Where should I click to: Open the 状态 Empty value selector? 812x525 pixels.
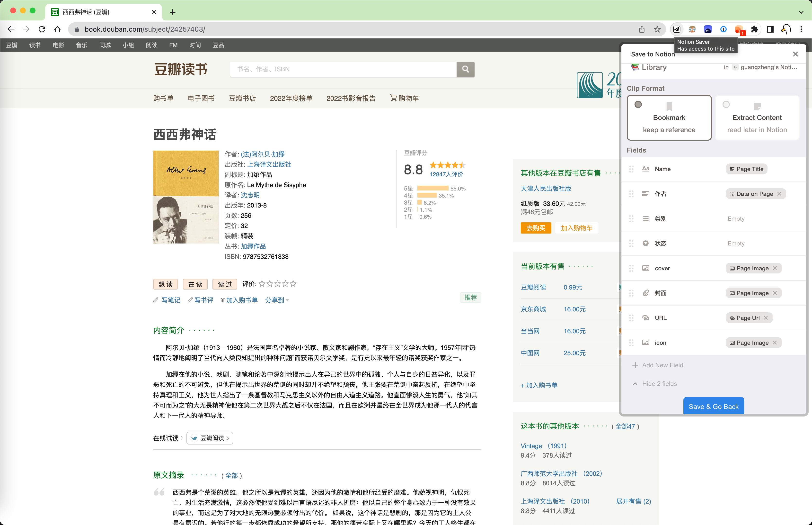736,244
